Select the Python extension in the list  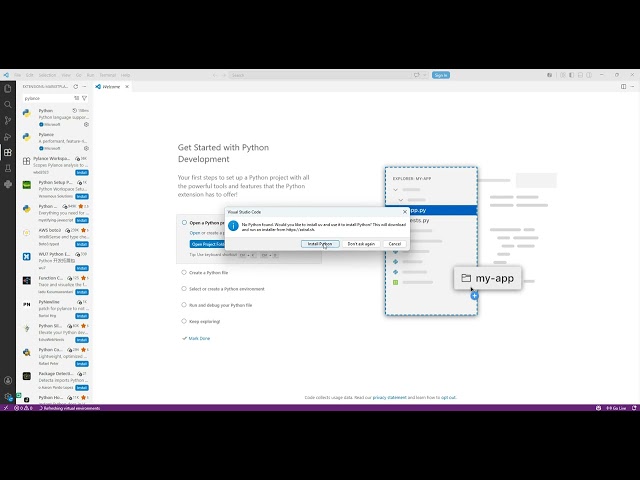pos(56,118)
